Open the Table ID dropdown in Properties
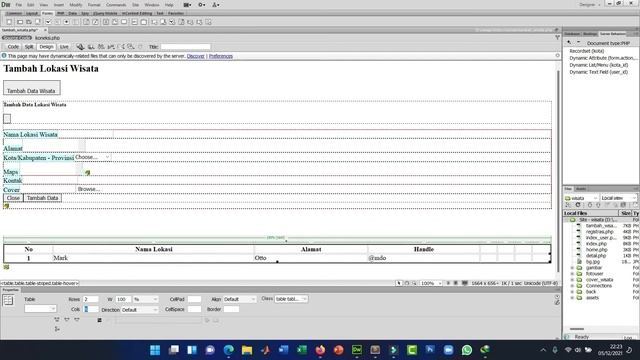The image size is (640, 360). tap(40, 309)
